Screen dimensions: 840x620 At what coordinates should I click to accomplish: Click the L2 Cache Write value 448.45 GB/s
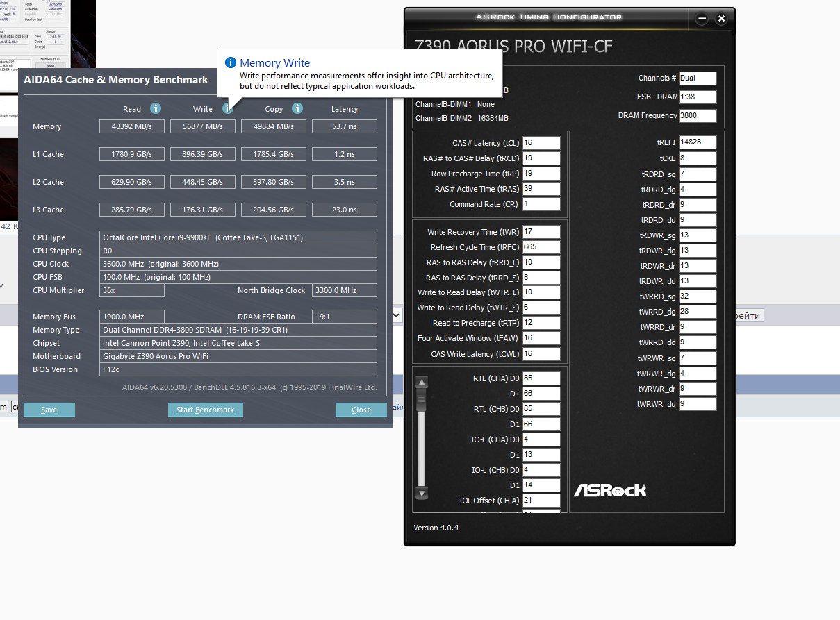[203, 182]
